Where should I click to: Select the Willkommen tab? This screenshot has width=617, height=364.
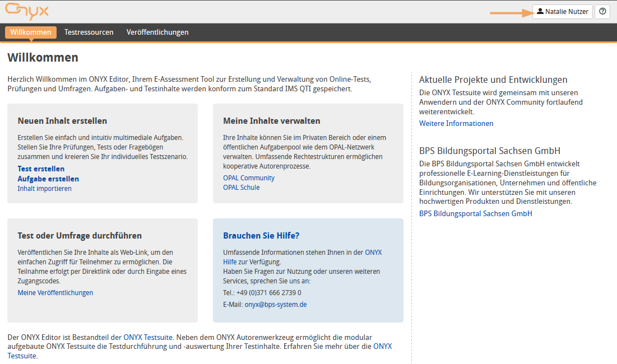tap(31, 32)
